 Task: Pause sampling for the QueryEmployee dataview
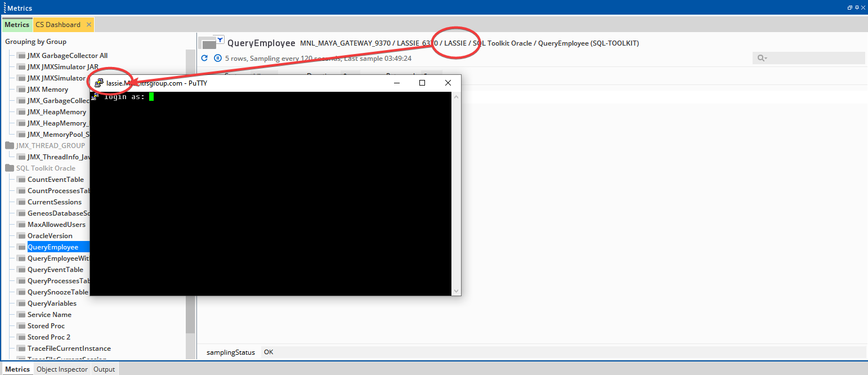point(217,57)
